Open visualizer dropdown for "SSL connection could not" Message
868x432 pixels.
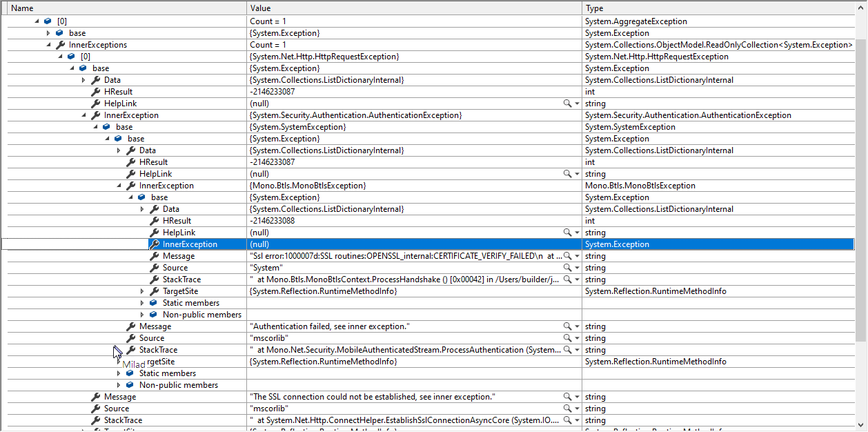577,397
